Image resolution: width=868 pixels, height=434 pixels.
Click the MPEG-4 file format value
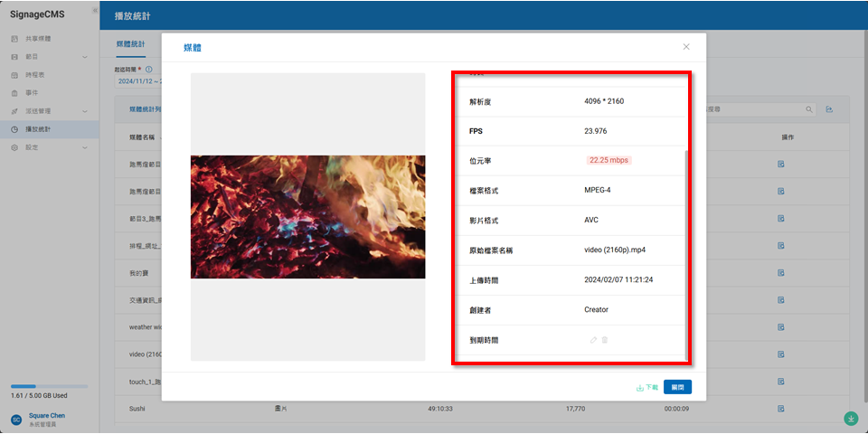598,191
